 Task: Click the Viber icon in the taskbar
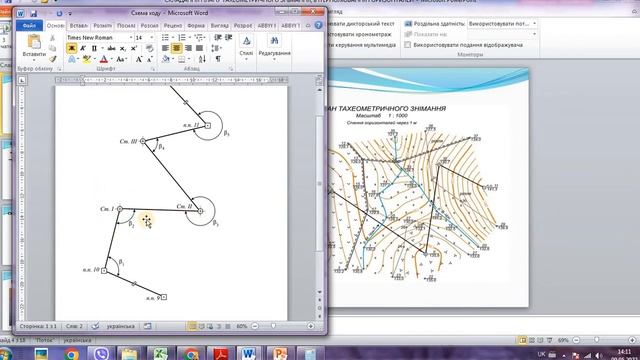(x=101, y=353)
